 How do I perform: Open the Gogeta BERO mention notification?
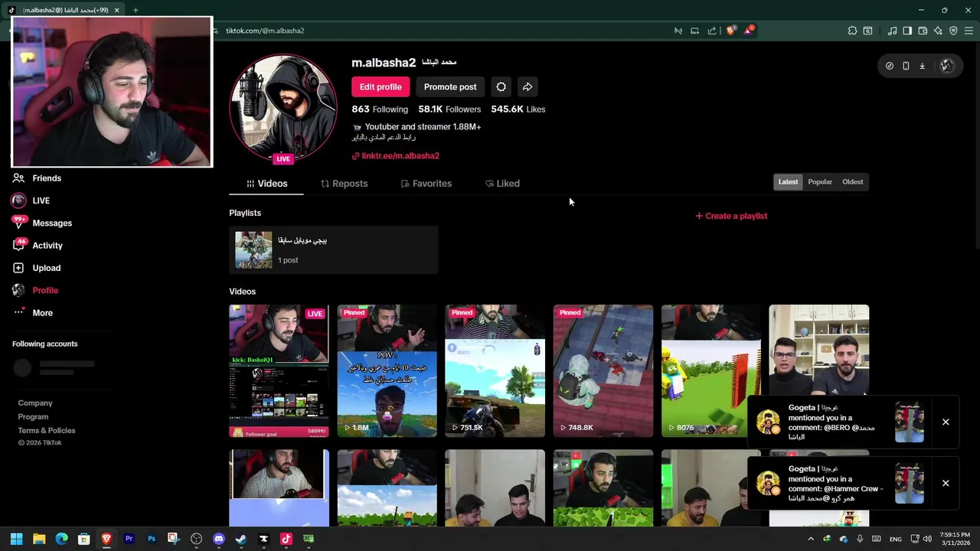(x=840, y=422)
